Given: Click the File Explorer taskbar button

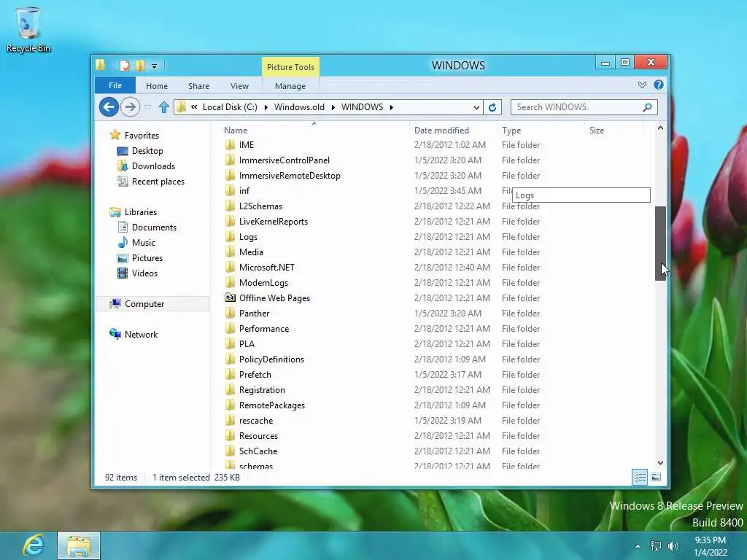Looking at the screenshot, I should click(x=79, y=545).
